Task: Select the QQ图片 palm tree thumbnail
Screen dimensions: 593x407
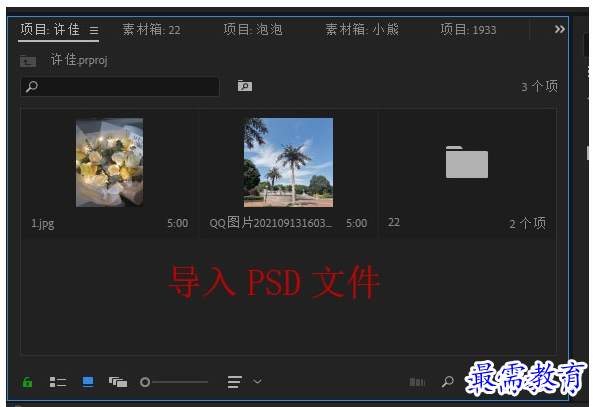Action: [x=288, y=162]
